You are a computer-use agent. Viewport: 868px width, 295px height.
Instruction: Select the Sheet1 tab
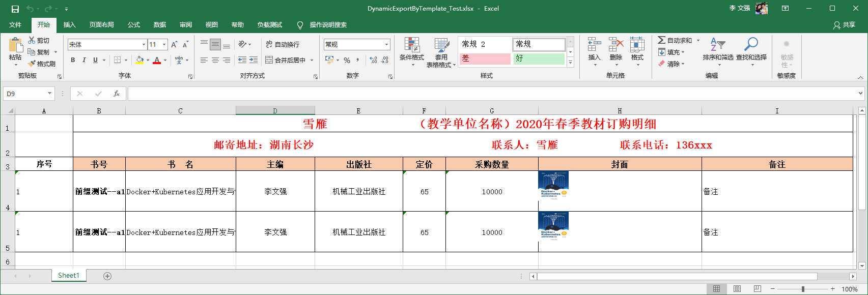click(69, 276)
